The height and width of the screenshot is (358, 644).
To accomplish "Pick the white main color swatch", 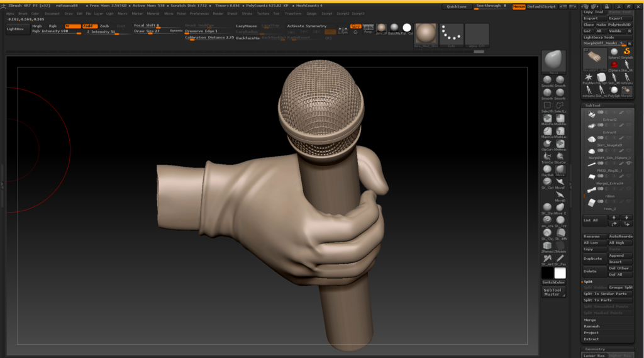I will pos(560,273).
